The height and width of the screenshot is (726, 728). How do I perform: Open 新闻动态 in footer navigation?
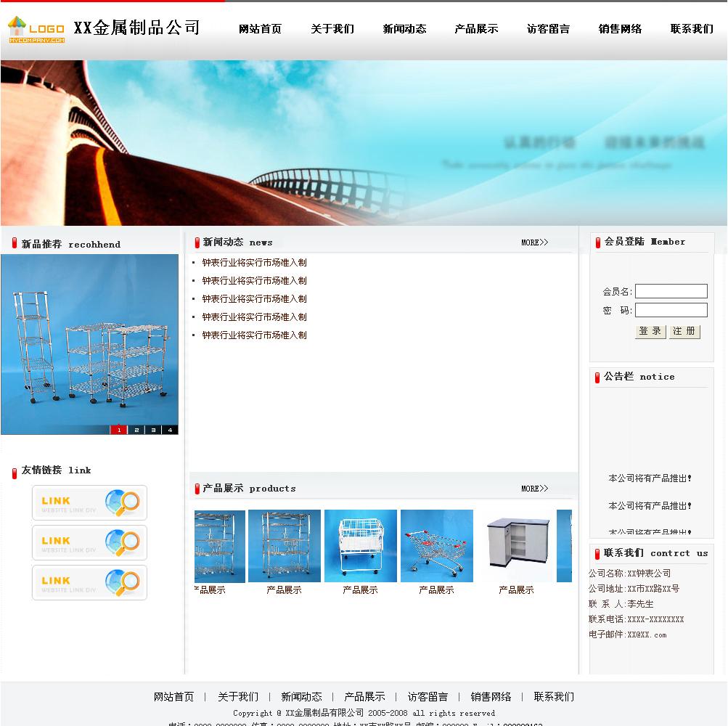click(x=301, y=697)
